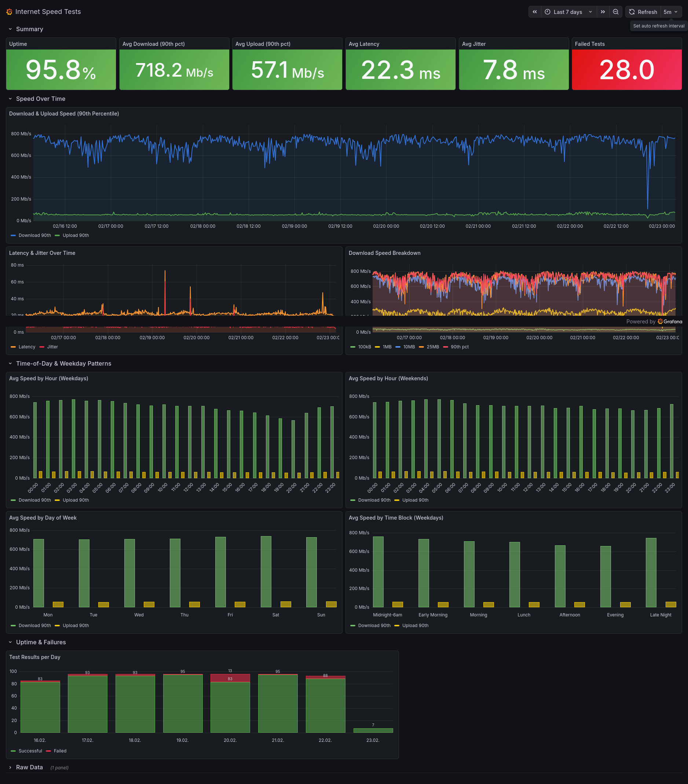Click the shift-time-forward double-arrow icon

pyautogui.click(x=603, y=11)
